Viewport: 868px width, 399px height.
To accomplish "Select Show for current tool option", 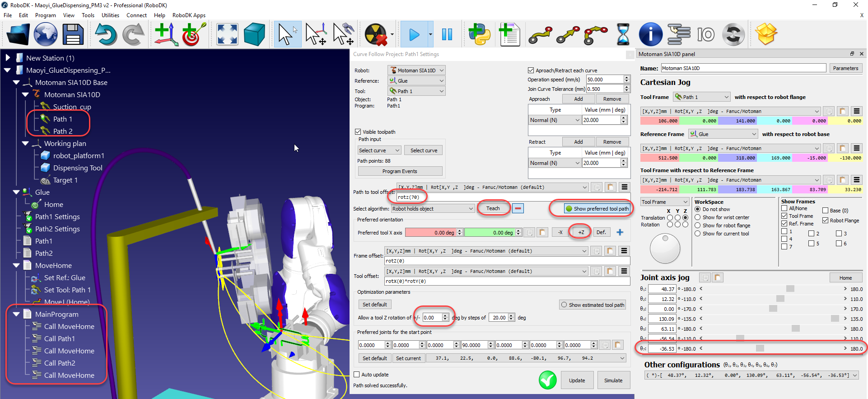I will click(x=698, y=234).
